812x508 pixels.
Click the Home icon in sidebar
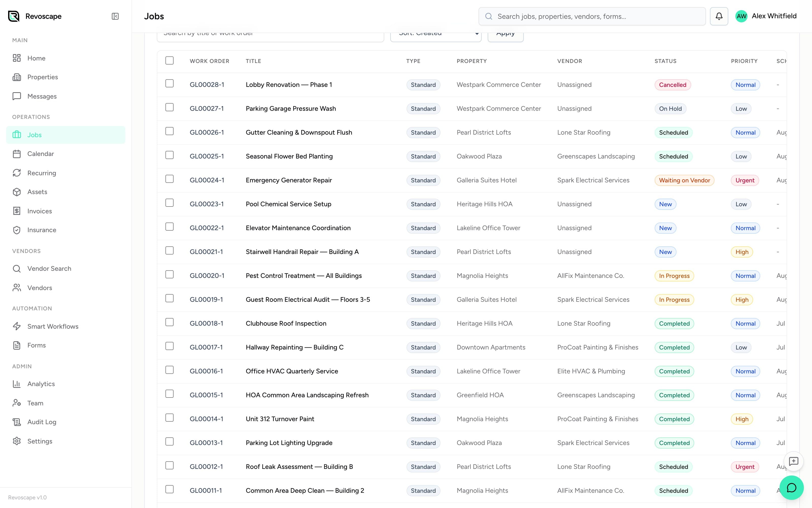pos(17,58)
